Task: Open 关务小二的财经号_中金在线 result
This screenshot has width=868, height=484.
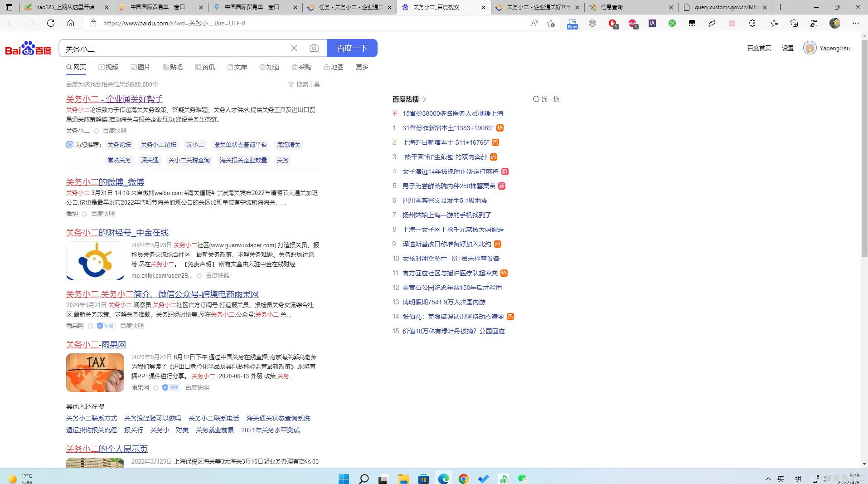Action: pos(117,232)
